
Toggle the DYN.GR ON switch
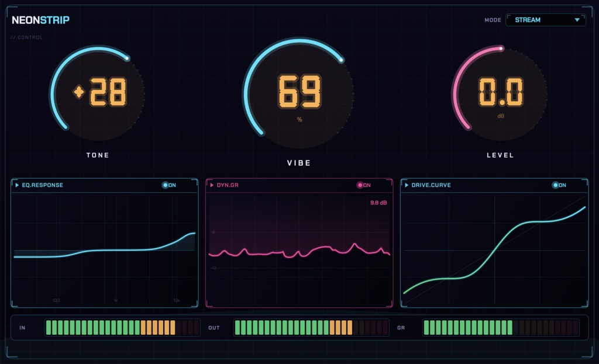point(364,185)
